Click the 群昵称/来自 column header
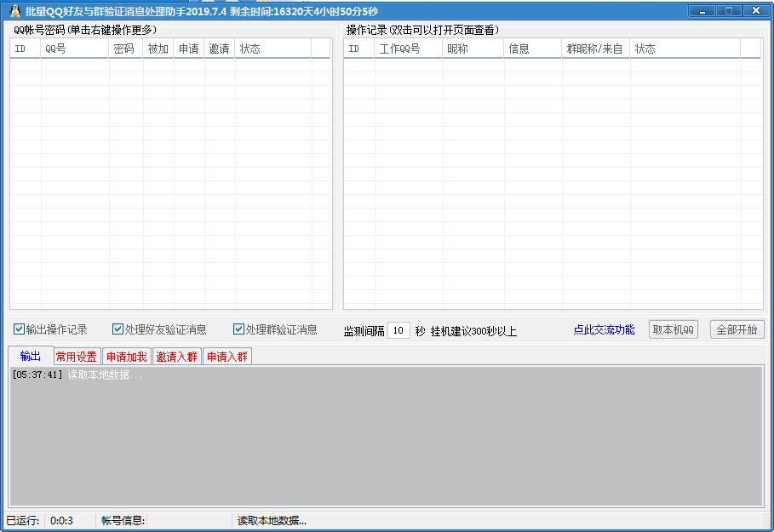The image size is (774, 532). [x=596, y=49]
